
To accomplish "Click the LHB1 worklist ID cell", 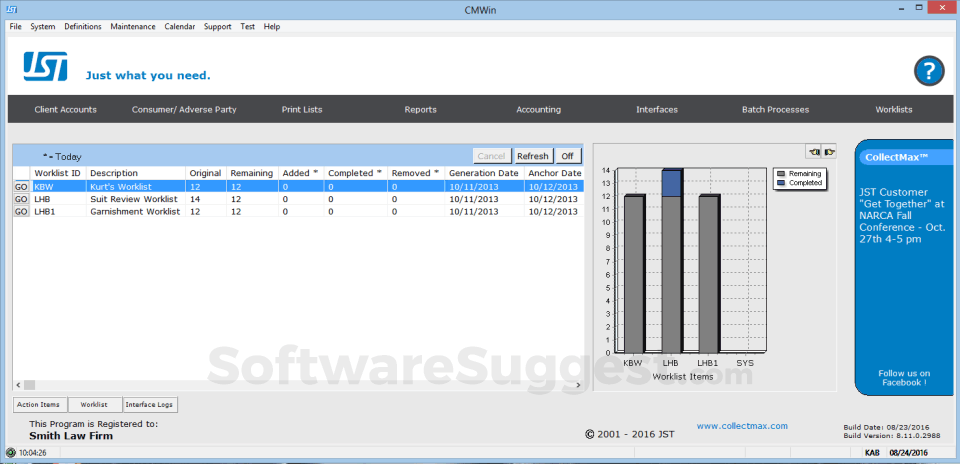I will coord(58,211).
